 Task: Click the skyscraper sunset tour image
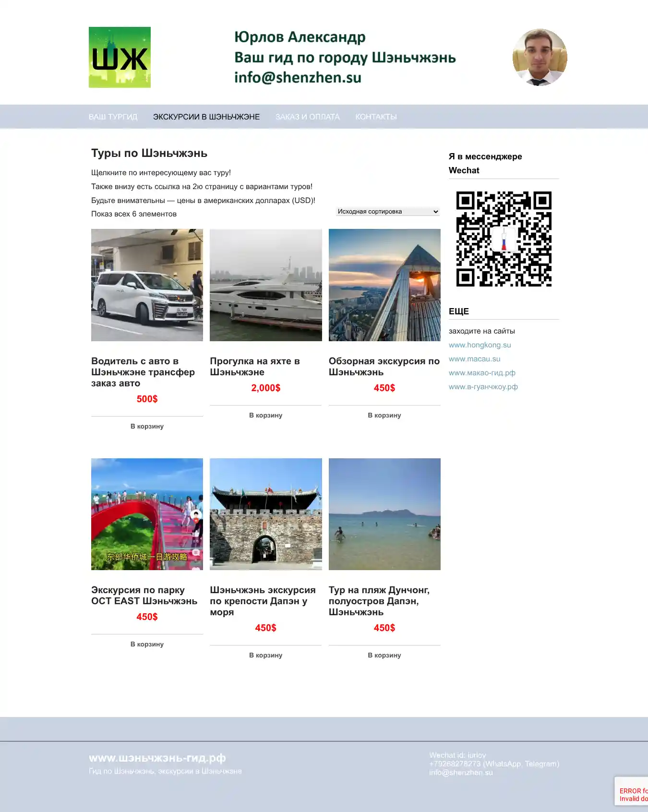384,285
